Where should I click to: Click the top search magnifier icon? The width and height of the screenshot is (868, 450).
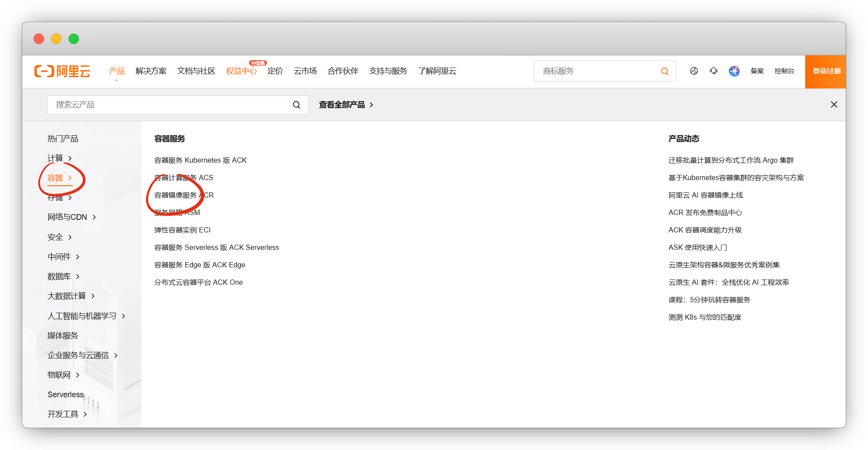[x=665, y=71]
